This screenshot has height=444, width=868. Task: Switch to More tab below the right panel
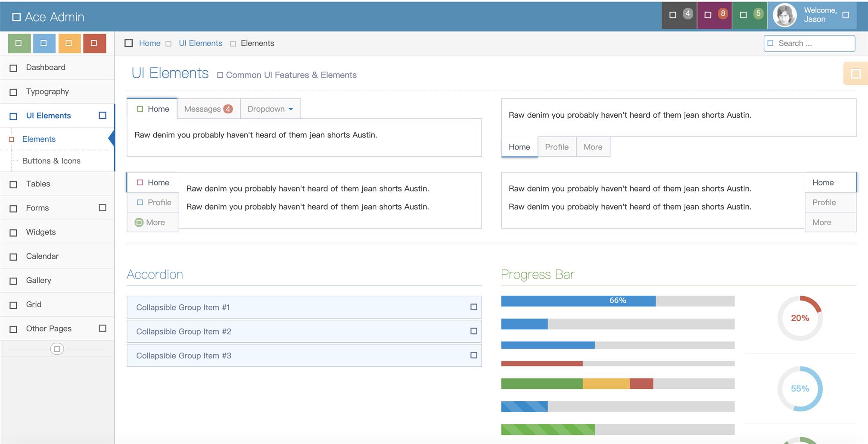pos(593,147)
